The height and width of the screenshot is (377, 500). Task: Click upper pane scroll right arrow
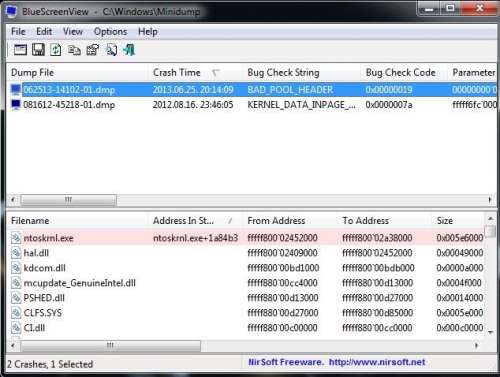[x=490, y=200]
